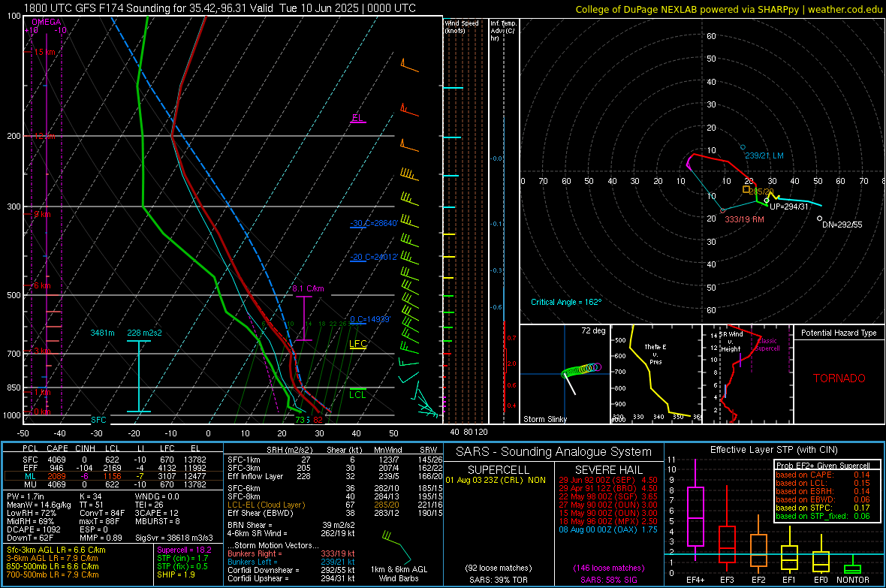Image resolution: width=886 pixels, height=588 pixels.
Task: Click the yellow LFC level label on the skew-T
Action: [x=357, y=344]
